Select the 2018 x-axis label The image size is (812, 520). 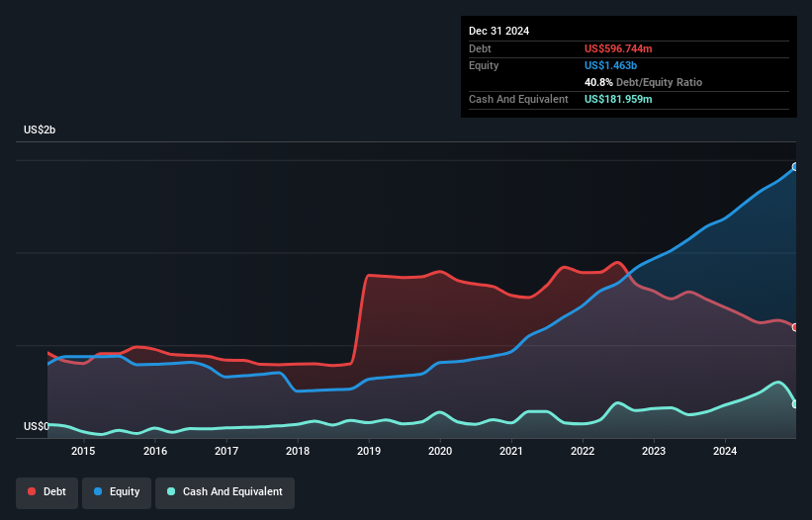[x=298, y=451]
